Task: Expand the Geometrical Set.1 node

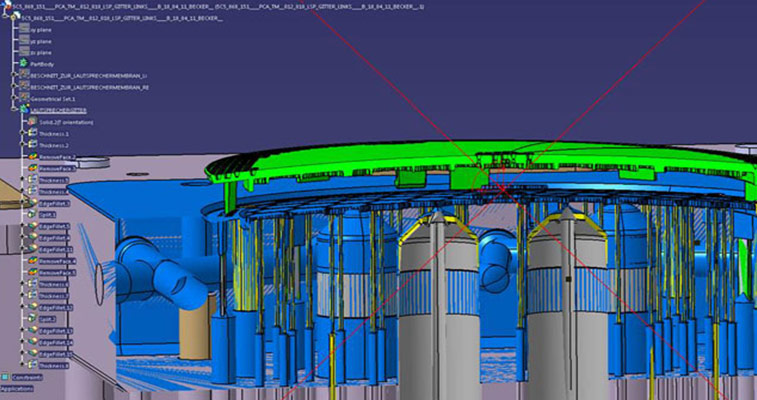Action: 14,97
